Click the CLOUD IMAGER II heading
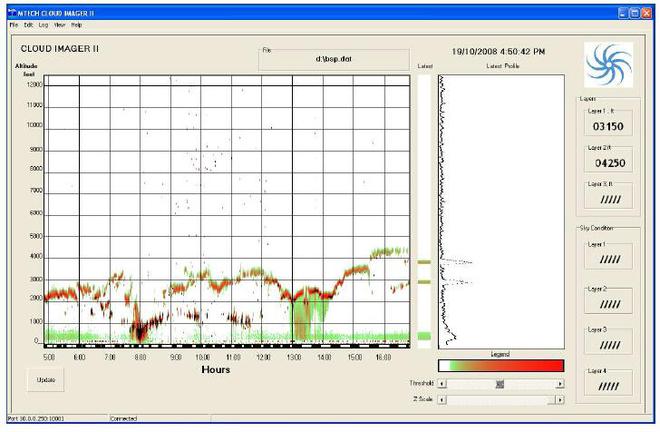 [x=60, y=49]
